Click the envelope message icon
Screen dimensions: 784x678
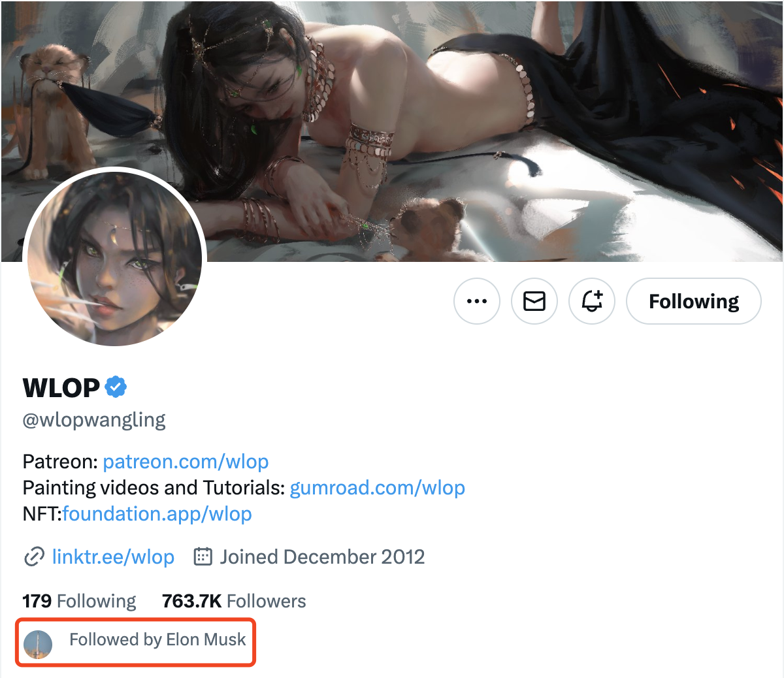pos(534,301)
